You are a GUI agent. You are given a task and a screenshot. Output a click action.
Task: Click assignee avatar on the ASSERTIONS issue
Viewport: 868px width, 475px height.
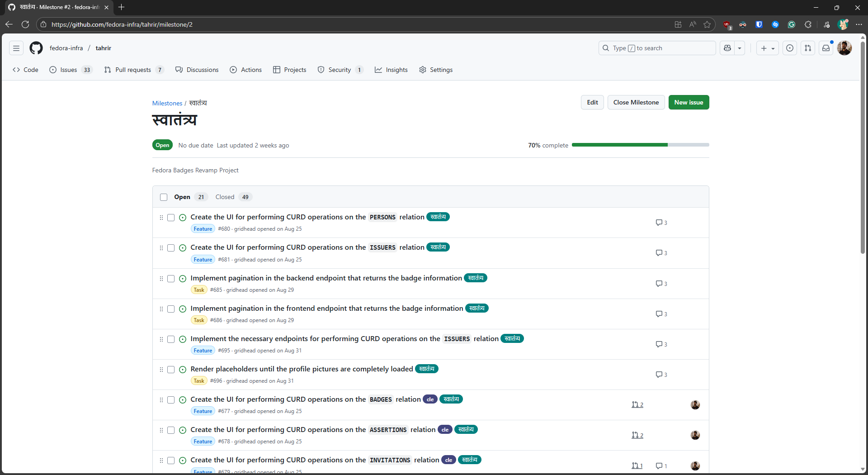pos(695,435)
